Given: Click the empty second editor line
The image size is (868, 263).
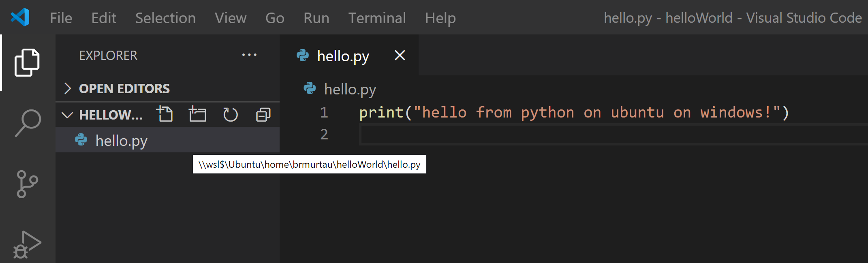Looking at the screenshot, I should click(614, 135).
